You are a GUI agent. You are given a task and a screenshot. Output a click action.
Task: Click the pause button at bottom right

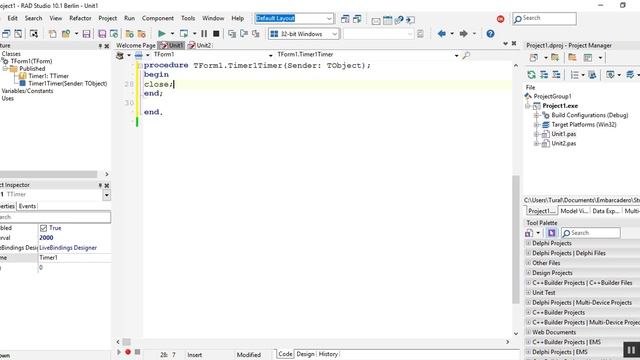point(631,350)
